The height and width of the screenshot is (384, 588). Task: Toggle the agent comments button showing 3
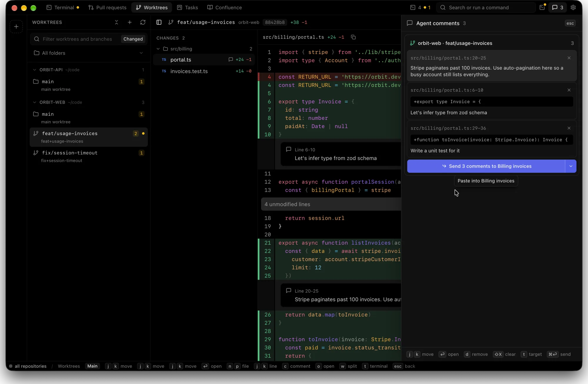(x=558, y=8)
